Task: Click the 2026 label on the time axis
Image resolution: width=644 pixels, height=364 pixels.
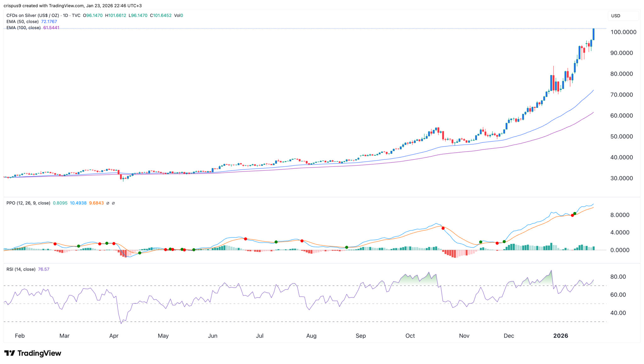Action: coord(560,335)
